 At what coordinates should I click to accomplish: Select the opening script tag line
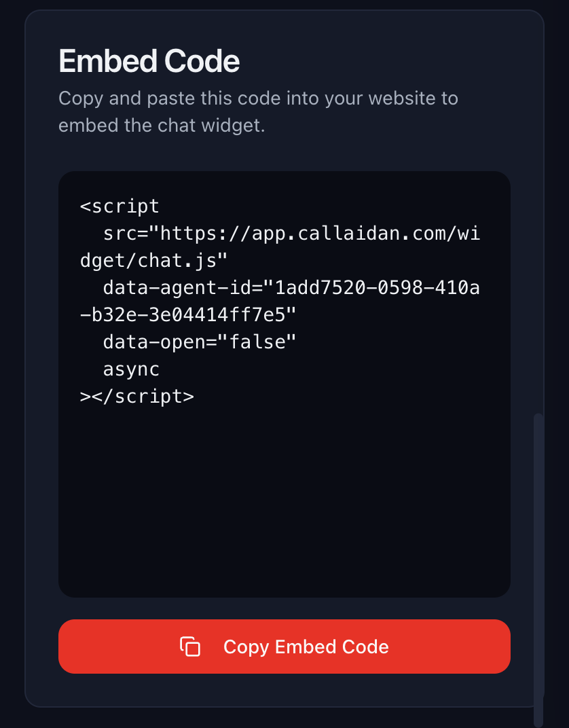[x=120, y=205]
